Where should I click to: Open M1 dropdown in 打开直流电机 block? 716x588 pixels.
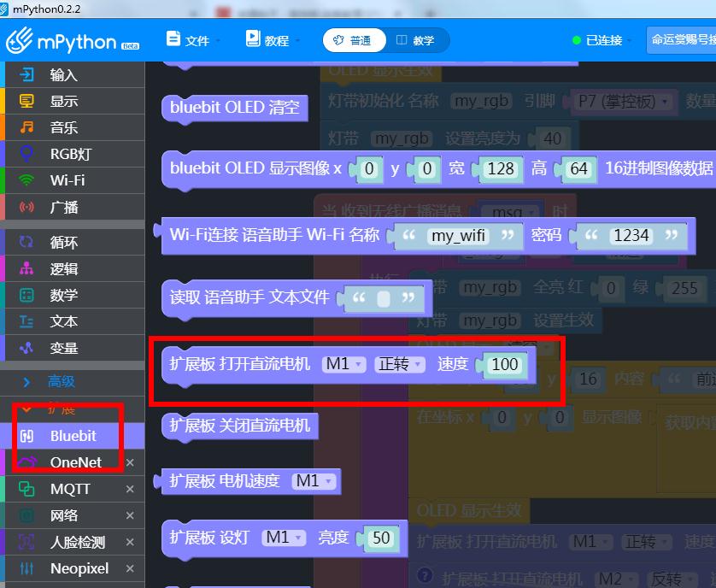tap(343, 364)
